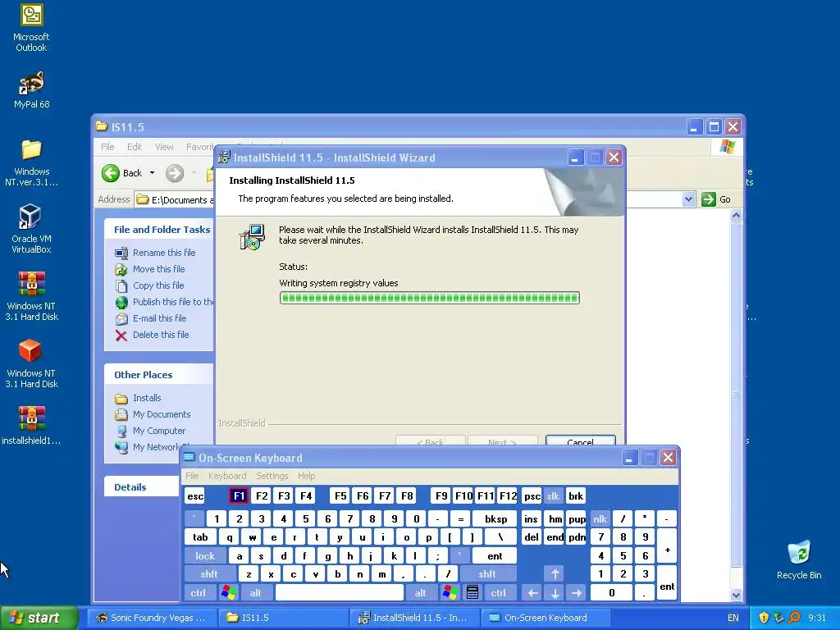Click the down arrow key on On-Screen Keyboard

[x=555, y=592]
